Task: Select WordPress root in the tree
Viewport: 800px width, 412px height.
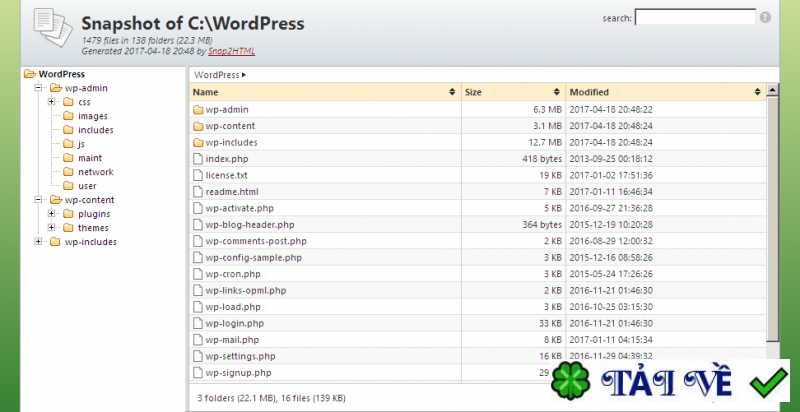Action: (x=61, y=74)
